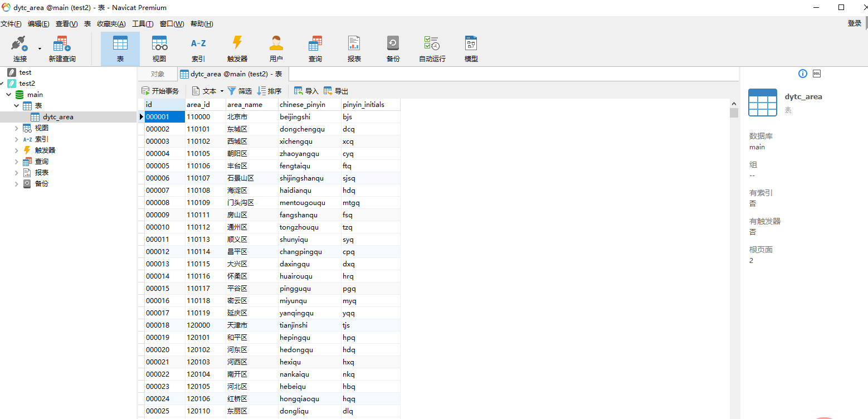The width and height of the screenshot is (868, 419).
Task: Expand the Reports (报表) tree node
Action: (x=17, y=173)
